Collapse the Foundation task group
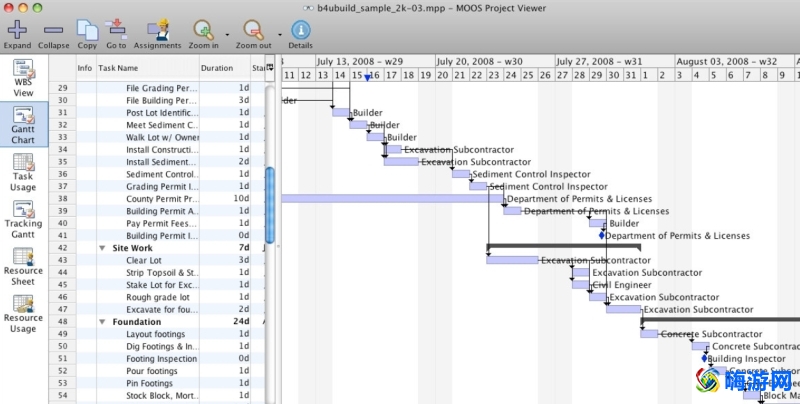 102,322
